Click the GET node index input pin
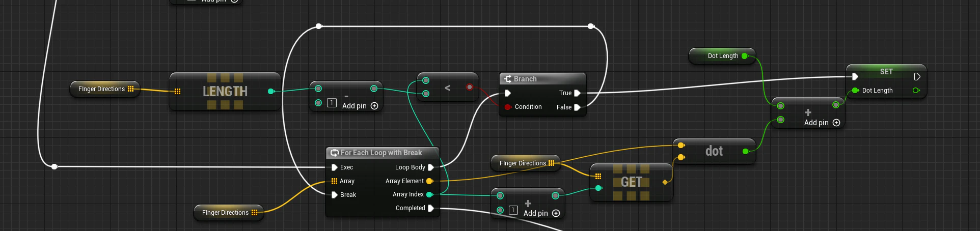This screenshot has width=980, height=231. tap(598, 188)
